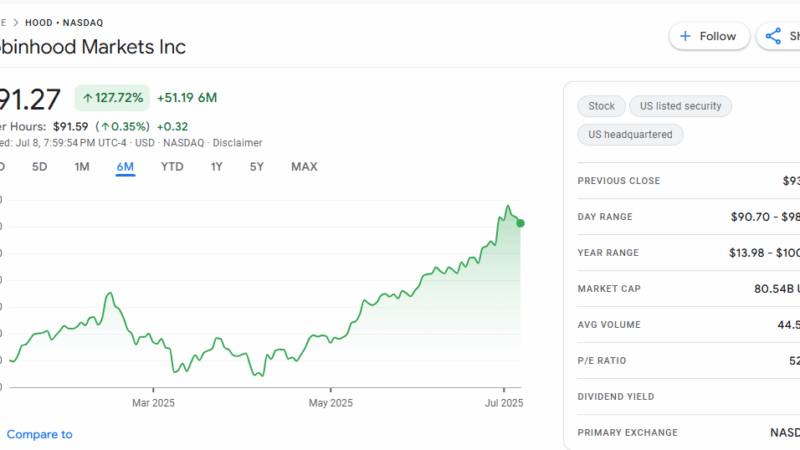Click the up arrow in 127.72% badge
800x450 pixels.
pos(88,98)
